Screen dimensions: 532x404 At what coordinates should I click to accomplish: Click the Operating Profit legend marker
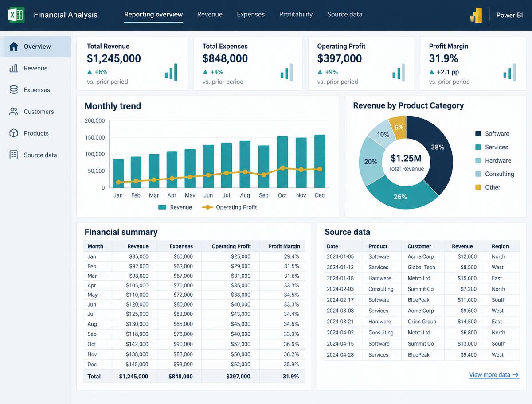(x=207, y=207)
